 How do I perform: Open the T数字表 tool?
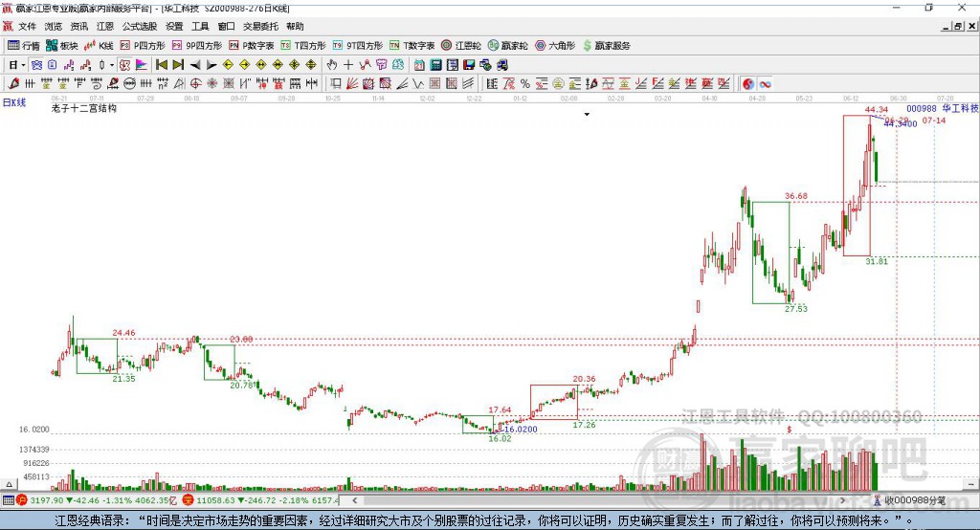[x=412, y=46]
